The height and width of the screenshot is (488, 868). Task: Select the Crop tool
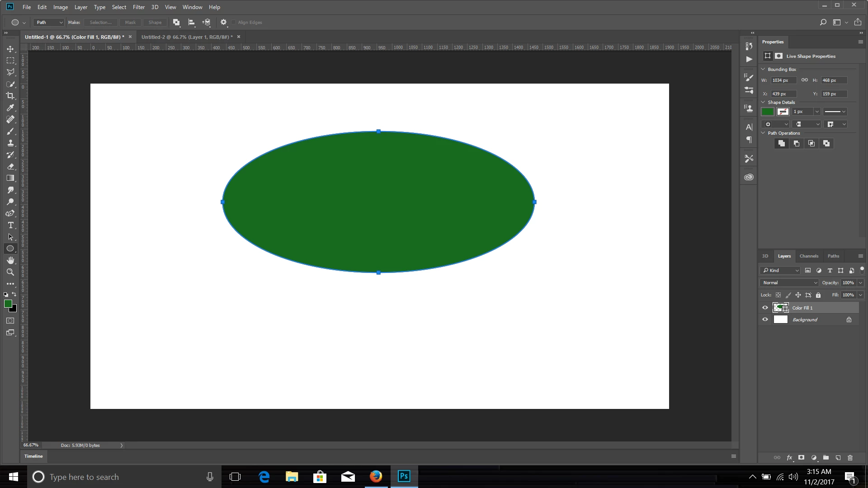click(x=10, y=96)
